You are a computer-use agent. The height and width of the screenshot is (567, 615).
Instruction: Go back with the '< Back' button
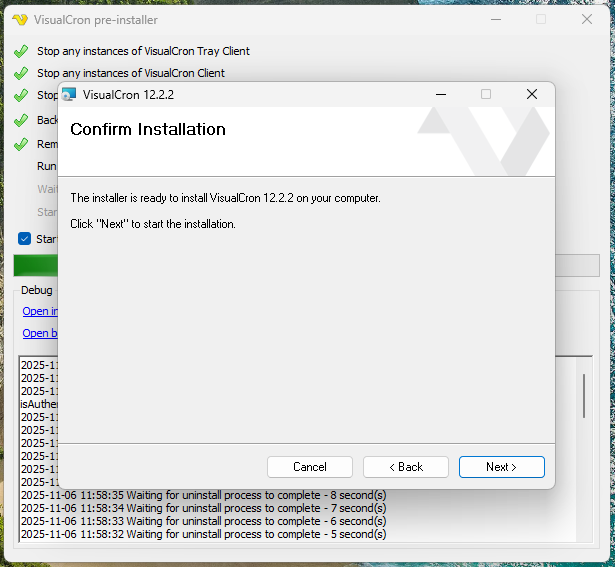tap(406, 467)
